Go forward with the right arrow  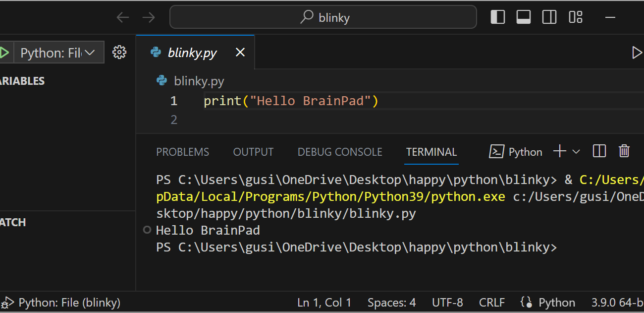pos(148,17)
